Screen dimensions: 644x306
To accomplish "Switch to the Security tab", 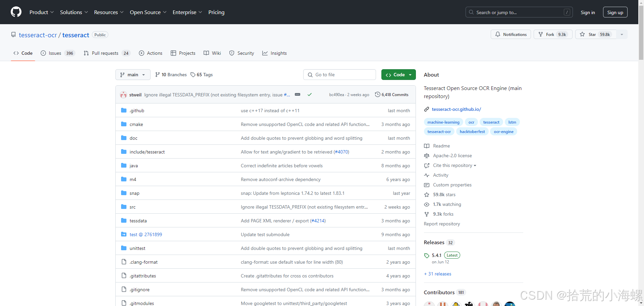I will pos(241,53).
